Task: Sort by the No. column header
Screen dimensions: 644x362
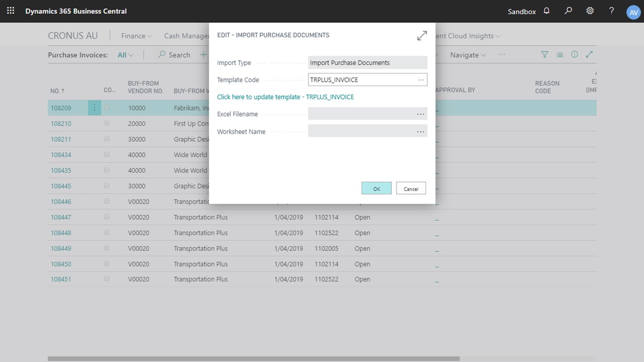Action: point(57,91)
